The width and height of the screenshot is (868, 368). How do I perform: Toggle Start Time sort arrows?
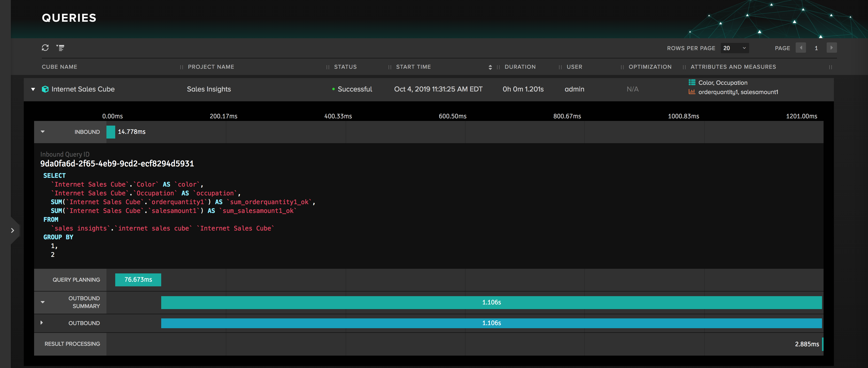coord(490,67)
